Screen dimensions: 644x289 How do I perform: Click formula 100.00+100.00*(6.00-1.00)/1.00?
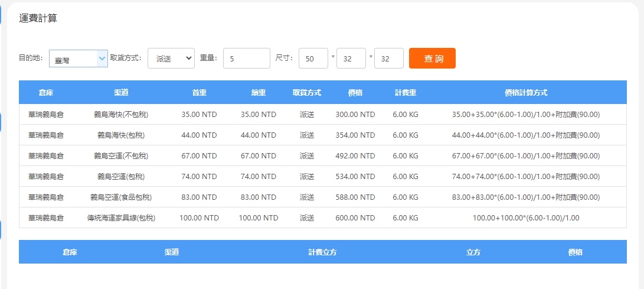(526, 218)
